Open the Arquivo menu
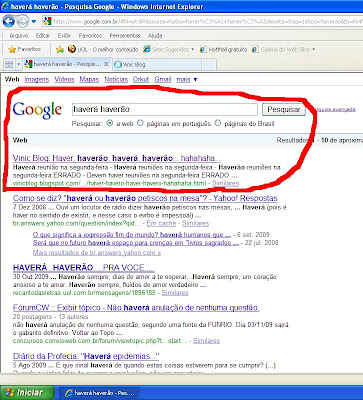This screenshot has height=400, width=363. click(x=19, y=35)
